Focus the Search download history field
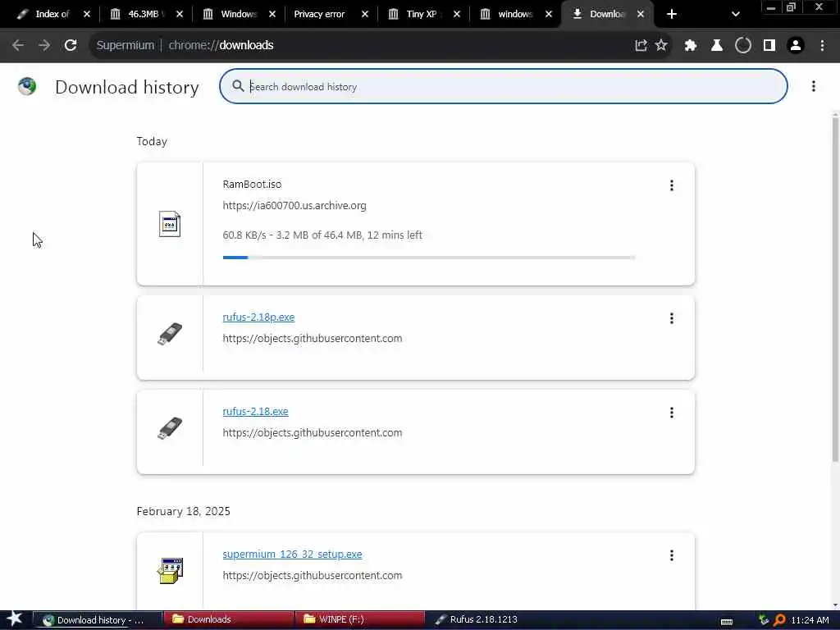The width and height of the screenshot is (840, 630). (503, 86)
